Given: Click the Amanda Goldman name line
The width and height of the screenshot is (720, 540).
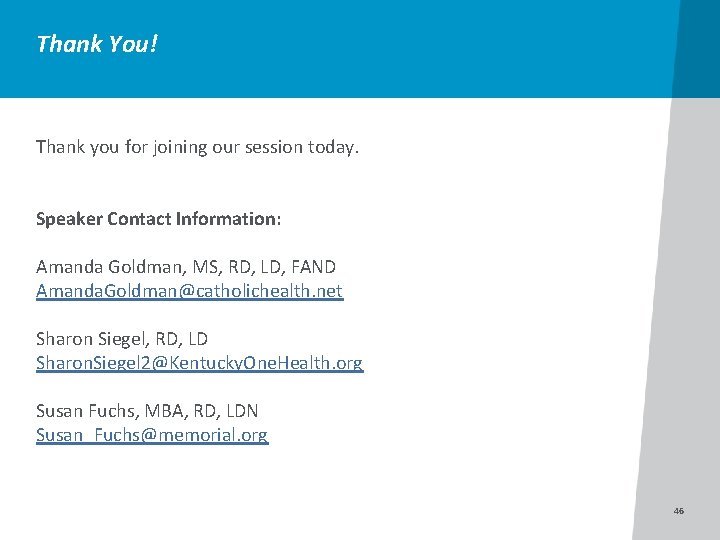Looking at the screenshot, I should pos(186,267).
